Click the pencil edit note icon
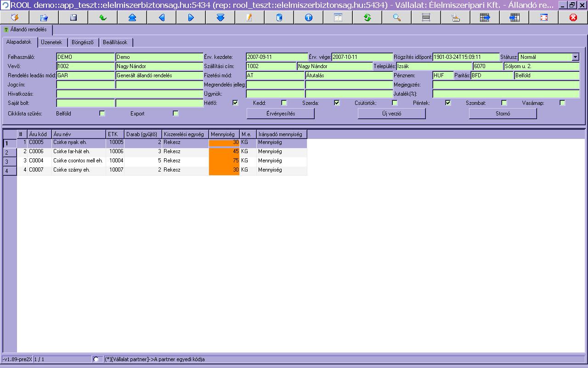 249,17
